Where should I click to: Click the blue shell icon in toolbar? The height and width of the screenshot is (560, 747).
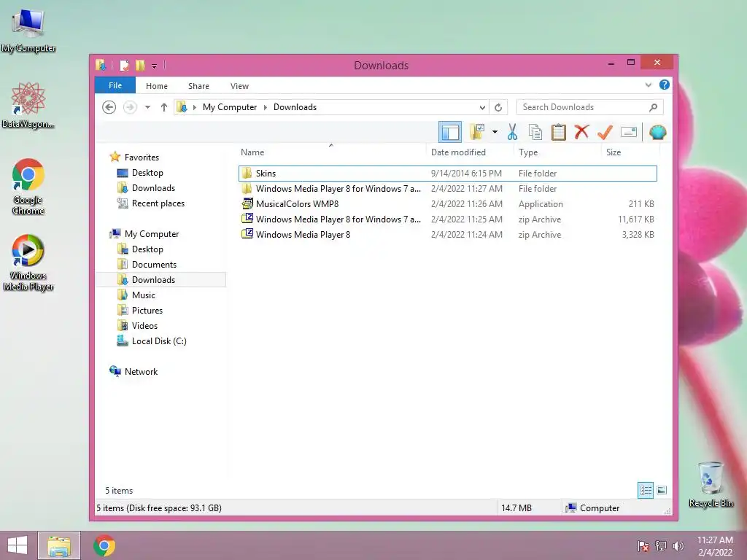pos(657,132)
